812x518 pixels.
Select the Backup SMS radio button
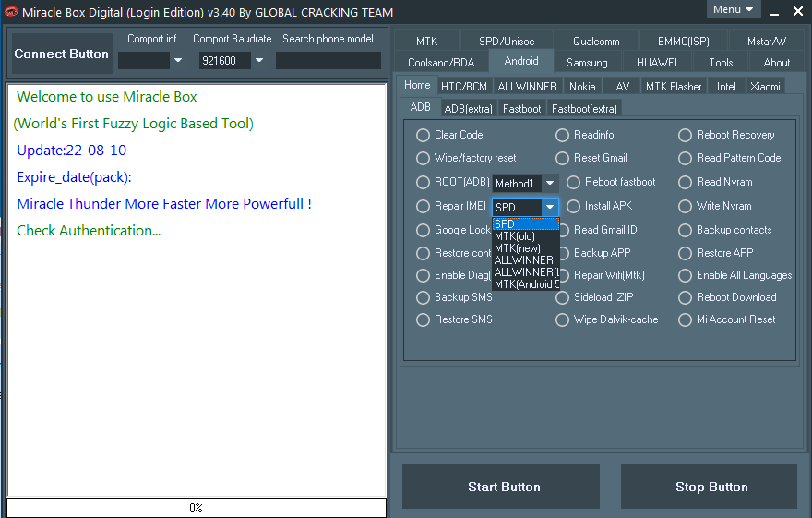(424, 297)
